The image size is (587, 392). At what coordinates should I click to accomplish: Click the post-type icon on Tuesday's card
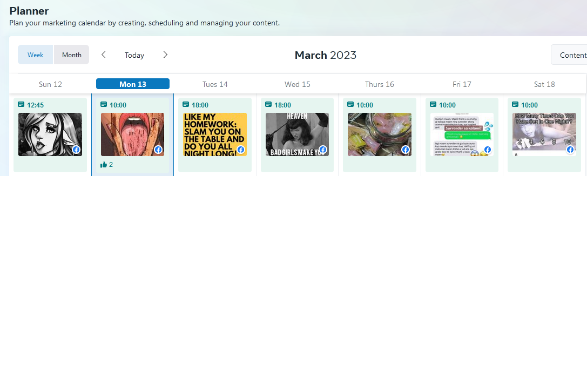[x=186, y=104]
